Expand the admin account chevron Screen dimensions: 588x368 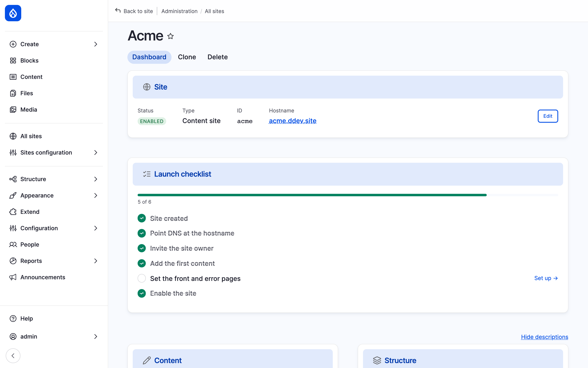click(96, 336)
